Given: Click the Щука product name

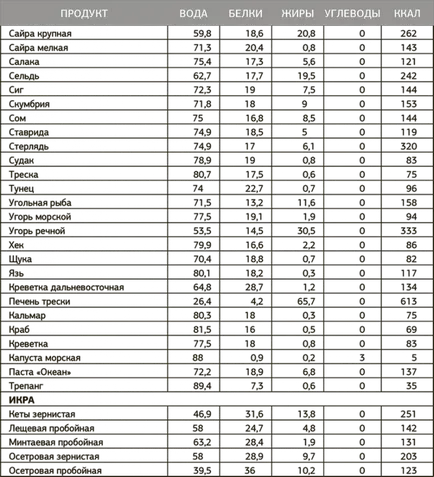Looking at the screenshot, I should click(20, 259).
